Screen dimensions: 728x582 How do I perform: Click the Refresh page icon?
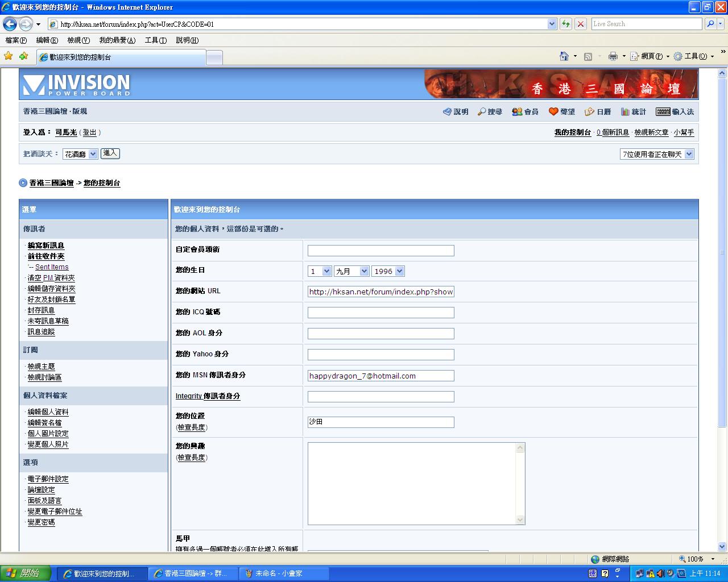click(x=565, y=24)
